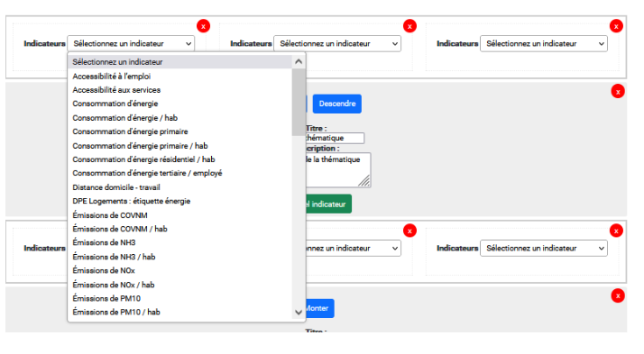Click the textarea resize handle corner
Image resolution: width=644 pixels, height=354 pixels.
tap(364, 181)
